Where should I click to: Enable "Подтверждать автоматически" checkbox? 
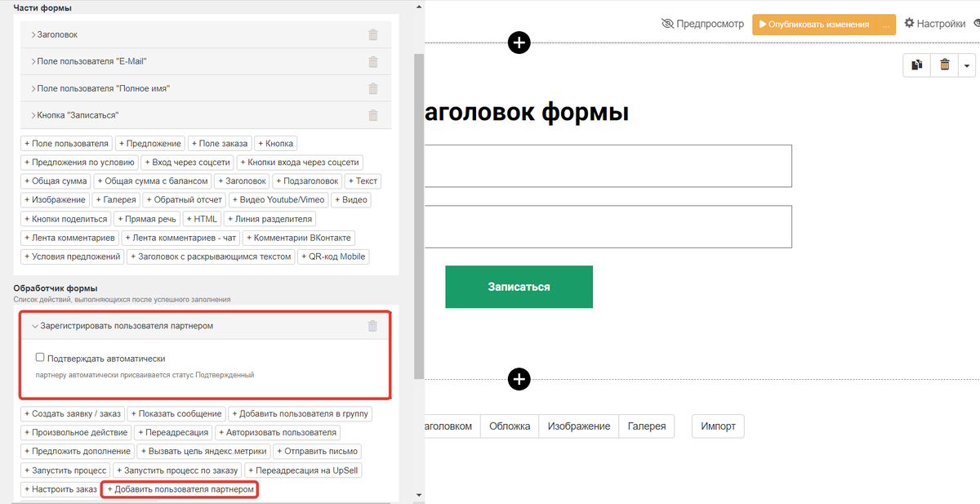(x=40, y=358)
